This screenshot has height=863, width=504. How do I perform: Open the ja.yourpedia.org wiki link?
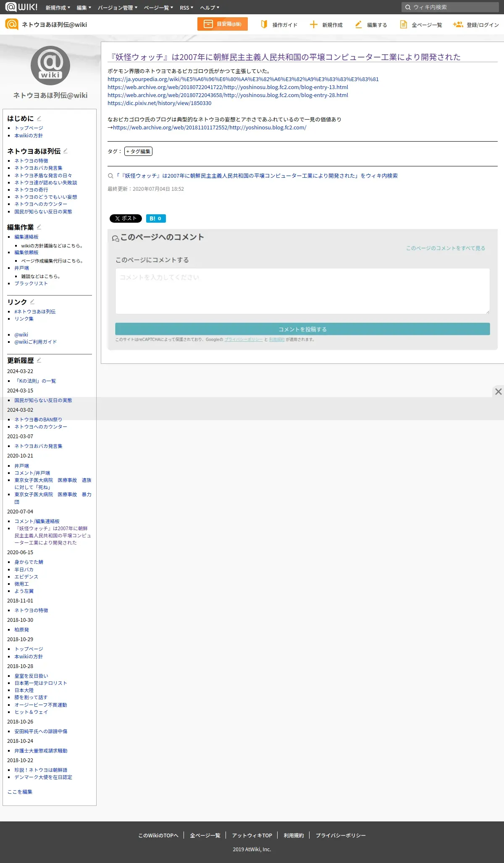[243, 79]
